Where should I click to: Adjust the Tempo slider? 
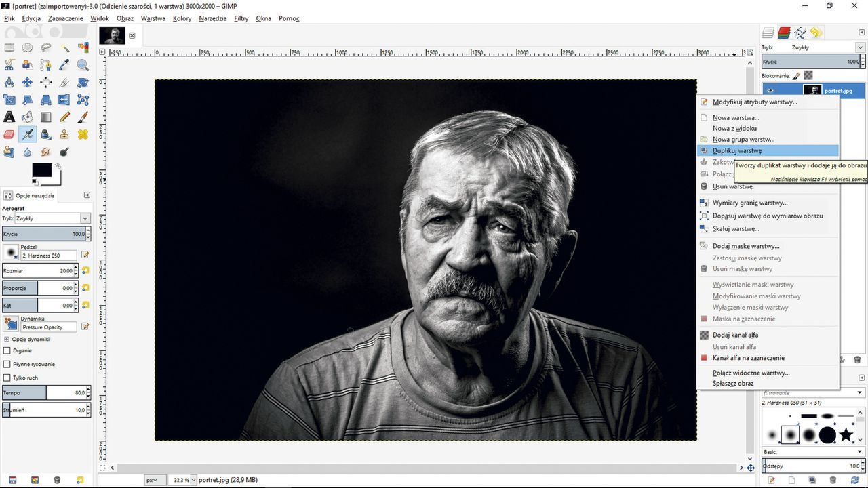pyautogui.click(x=43, y=393)
